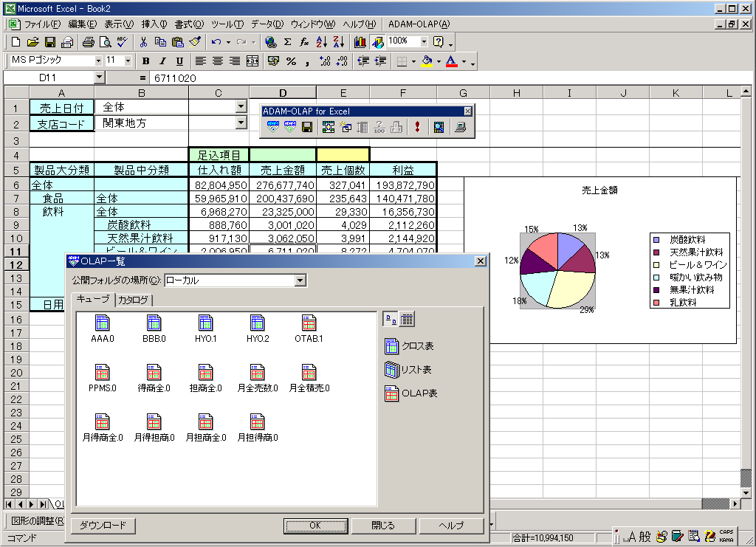The image size is (756, 547).
Task: Open the zoom 100% dropdown
Action: pyautogui.click(x=425, y=42)
